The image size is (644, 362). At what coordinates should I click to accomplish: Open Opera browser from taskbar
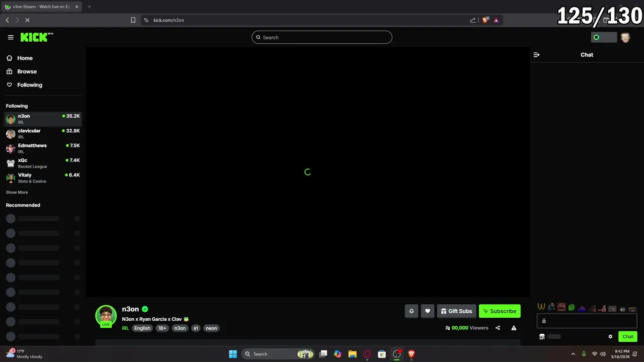(x=367, y=354)
